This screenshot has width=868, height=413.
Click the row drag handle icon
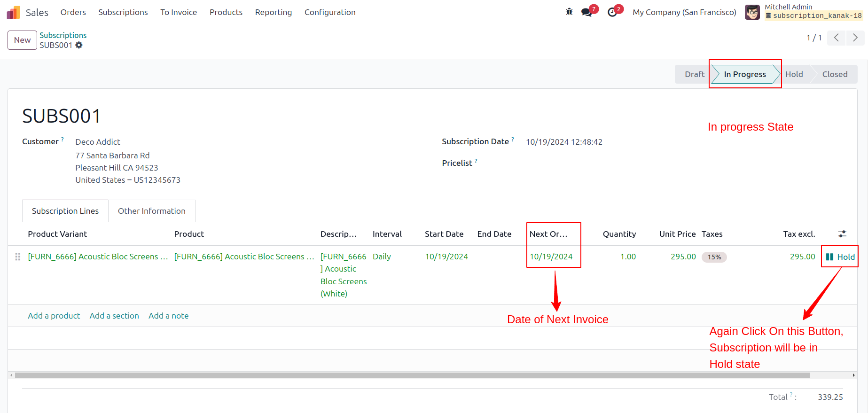18,257
